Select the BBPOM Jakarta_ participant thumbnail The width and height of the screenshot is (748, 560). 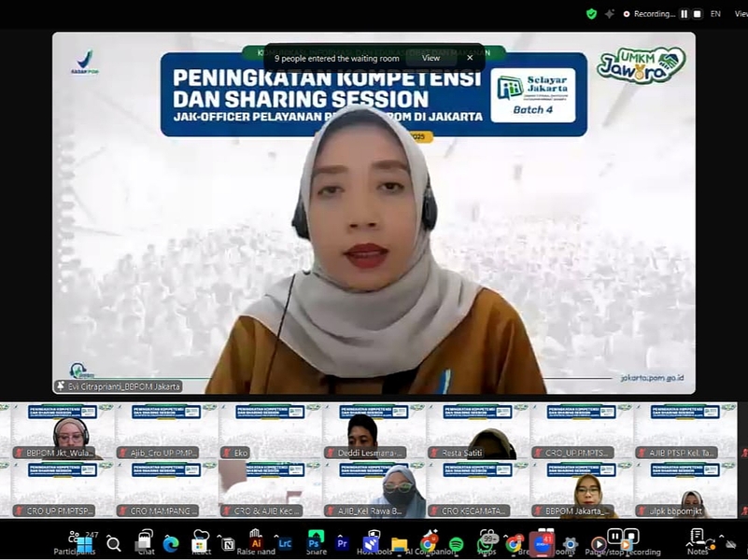(582, 489)
